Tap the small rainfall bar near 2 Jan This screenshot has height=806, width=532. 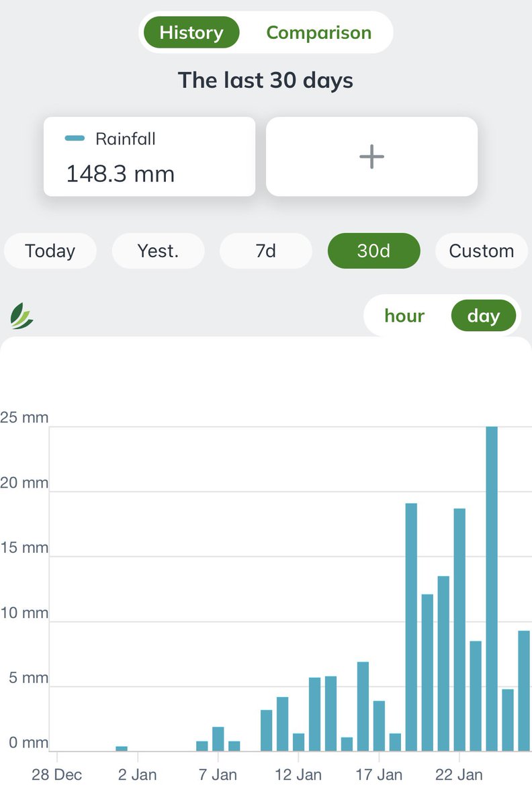(x=122, y=748)
